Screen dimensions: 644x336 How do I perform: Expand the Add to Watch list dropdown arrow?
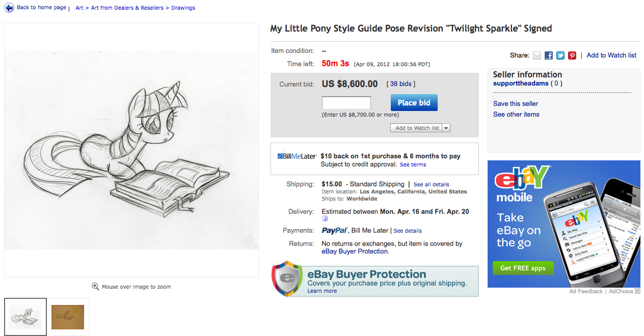(446, 128)
